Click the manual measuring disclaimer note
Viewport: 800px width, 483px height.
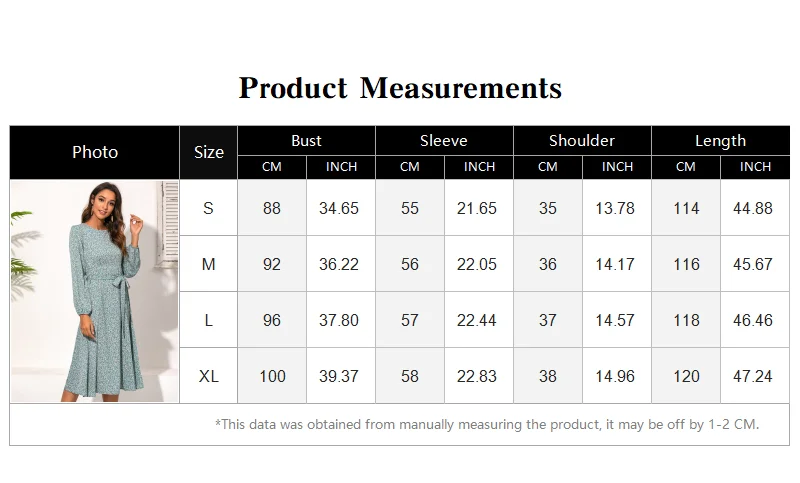(x=487, y=424)
